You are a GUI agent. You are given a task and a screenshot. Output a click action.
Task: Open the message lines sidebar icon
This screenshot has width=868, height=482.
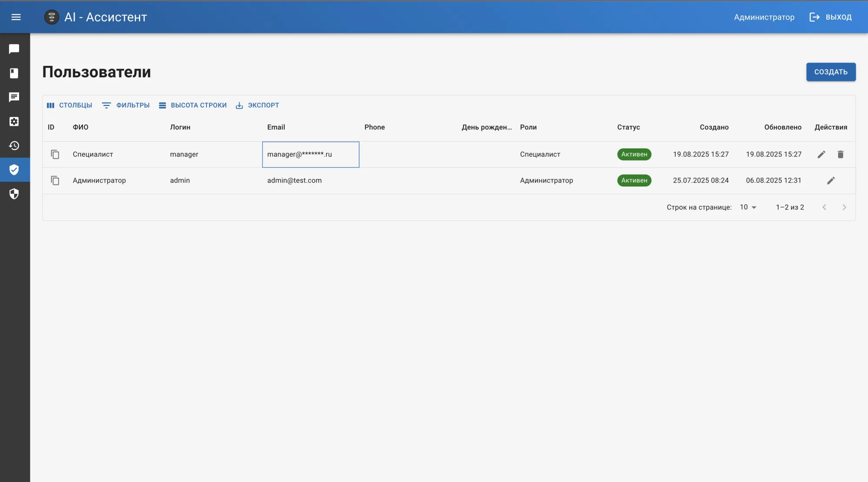14,97
